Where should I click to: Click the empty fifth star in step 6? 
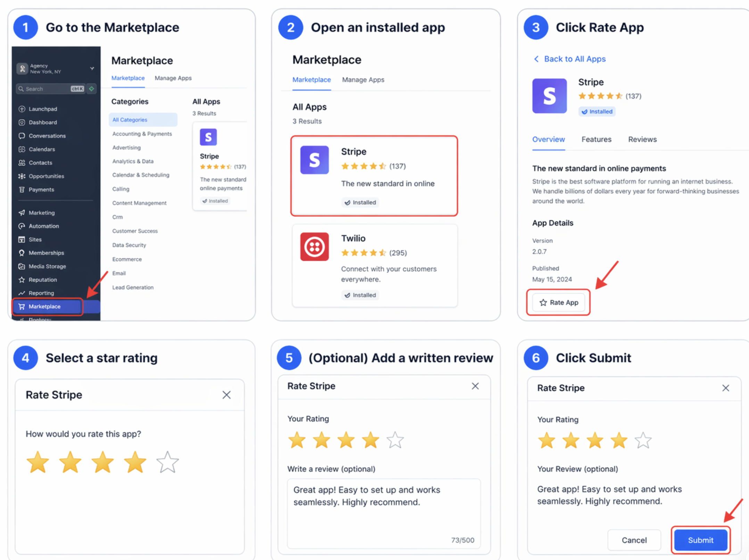[643, 440]
